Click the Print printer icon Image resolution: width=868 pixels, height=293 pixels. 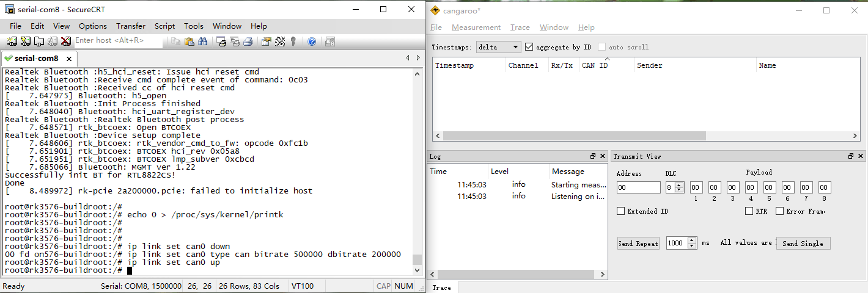click(x=248, y=42)
